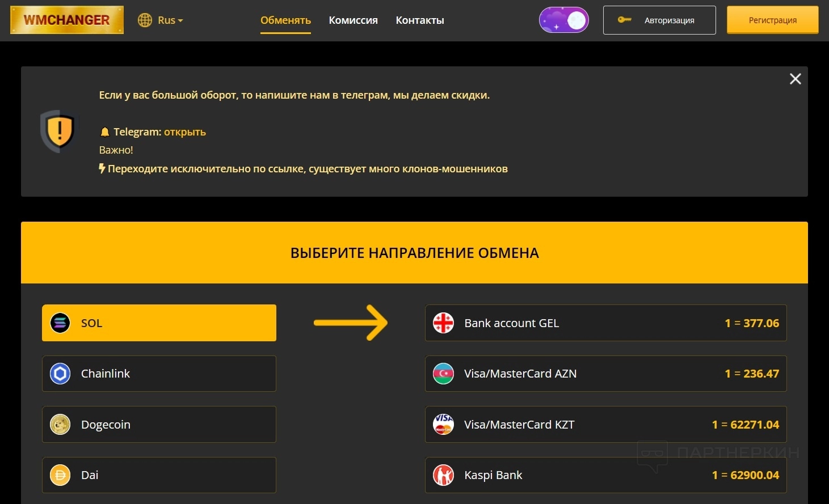This screenshot has width=829, height=504.
Task: Click the SOL coin icon
Action: tap(60, 323)
